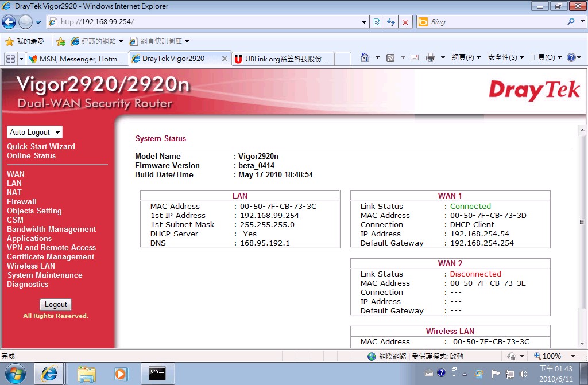
Task: Open Diagnostics in sidebar
Action: (28, 284)
